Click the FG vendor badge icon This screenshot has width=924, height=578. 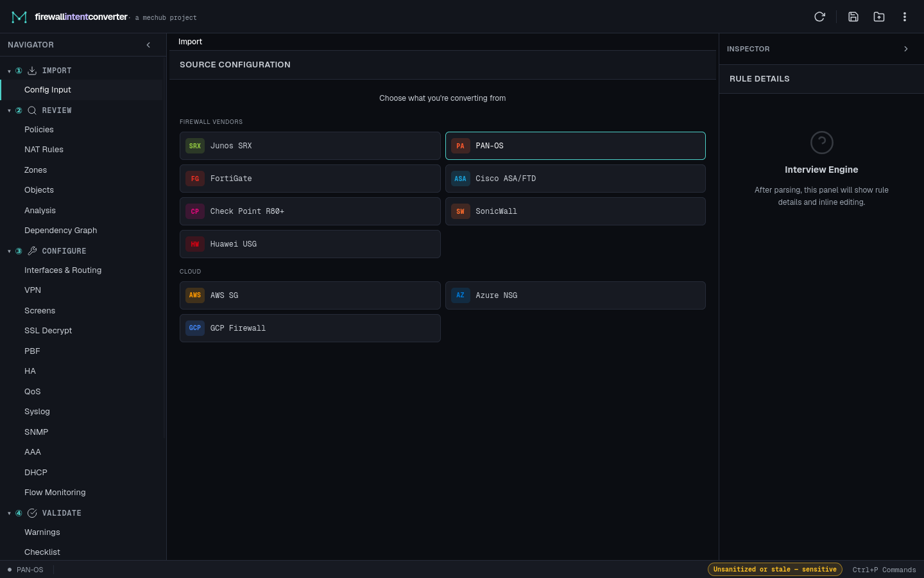click(195, 179)
